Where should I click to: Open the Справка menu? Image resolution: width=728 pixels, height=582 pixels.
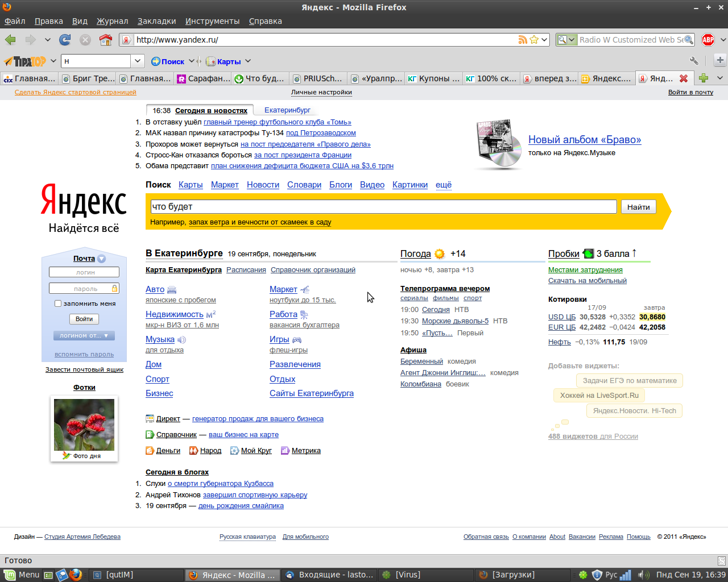tap(265, 21)
